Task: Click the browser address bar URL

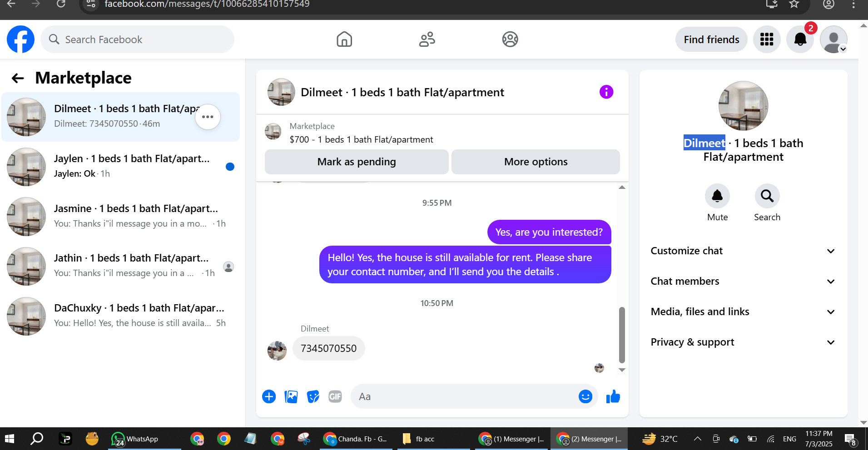Action: click(x=207, y=4)
